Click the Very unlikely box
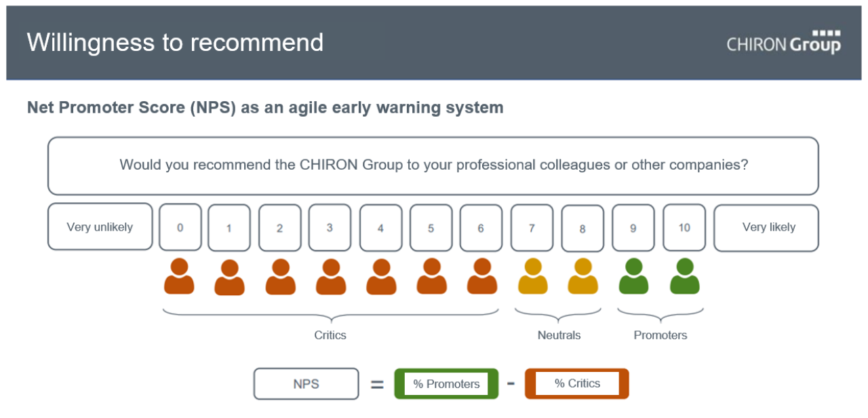Image resolution: width=868 pixels, height=418 pixels. 100,227
